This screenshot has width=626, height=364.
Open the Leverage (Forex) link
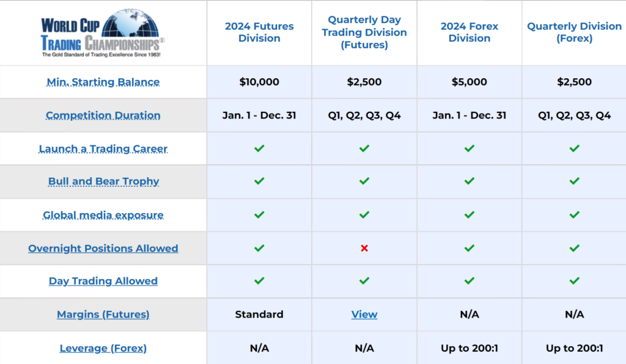pos(103,348)
